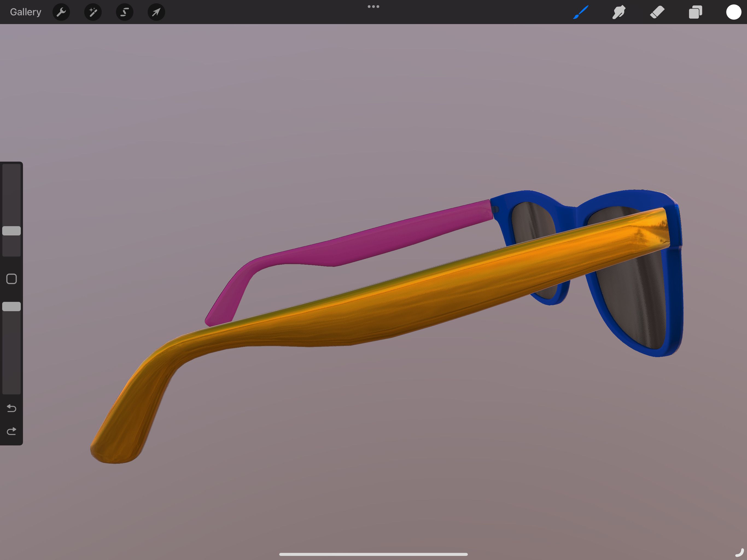
Task: Open the active color picker
Action: point(734,12)
